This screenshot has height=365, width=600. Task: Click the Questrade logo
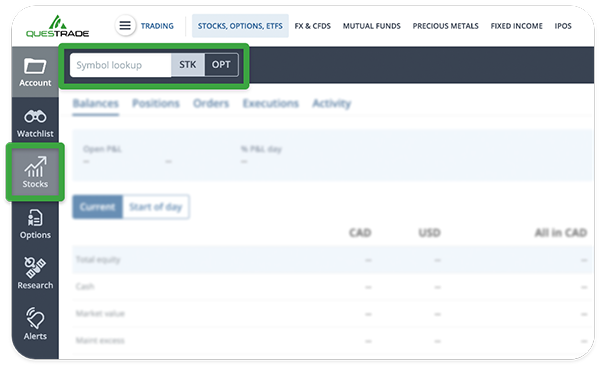point(57,26)
